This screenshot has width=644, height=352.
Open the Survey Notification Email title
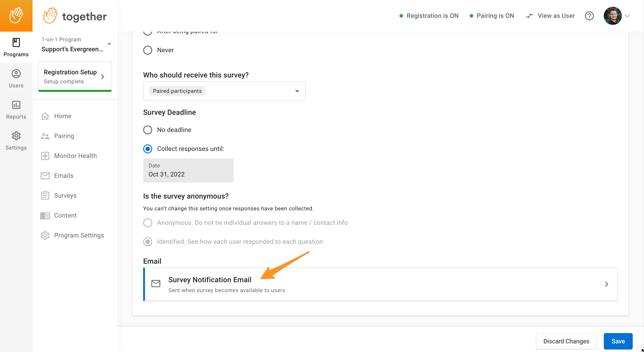[x=210, y=280]
